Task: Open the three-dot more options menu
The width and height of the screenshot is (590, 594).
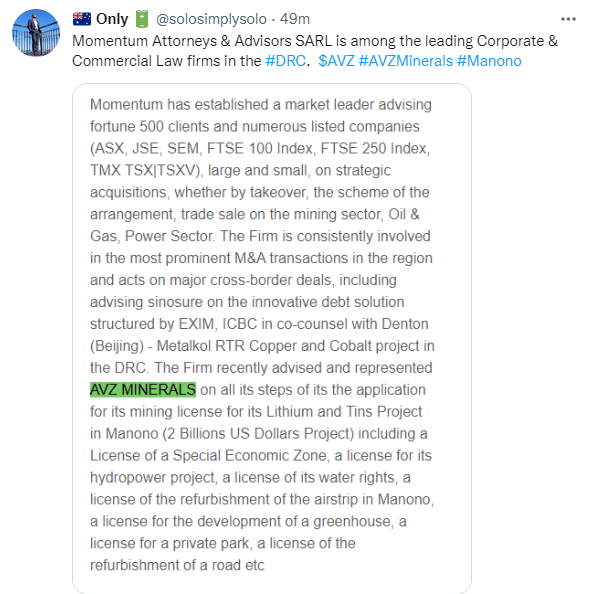Action: pyautogui.click(x=568, y=19)
